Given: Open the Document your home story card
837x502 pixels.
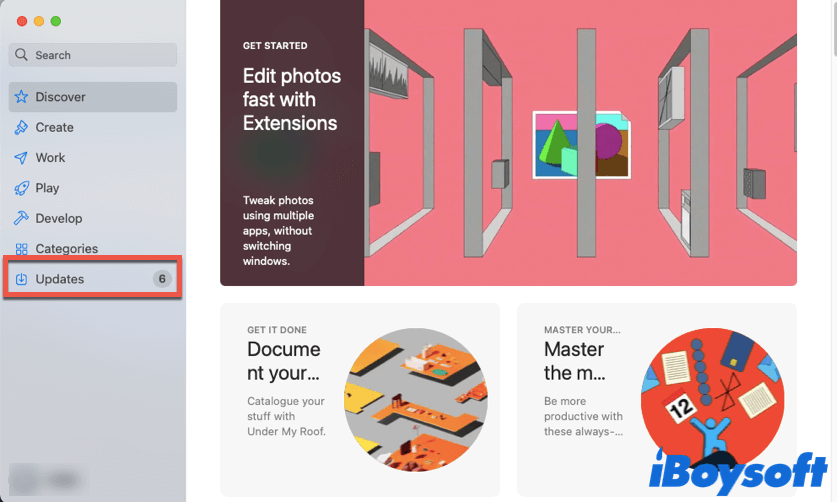Looking at the screenshot, I should [x=360, y=400].
